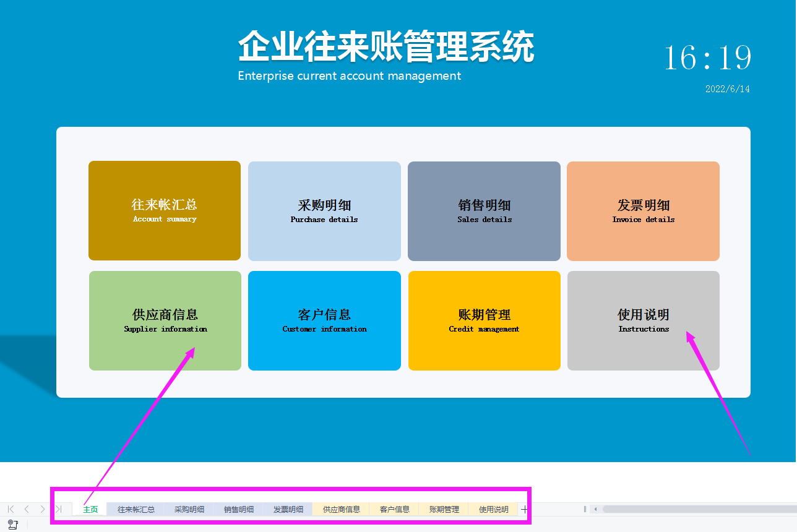Go to the previous sheet arrow
Screen dimensions: 797x532
(x=27, y=509)
